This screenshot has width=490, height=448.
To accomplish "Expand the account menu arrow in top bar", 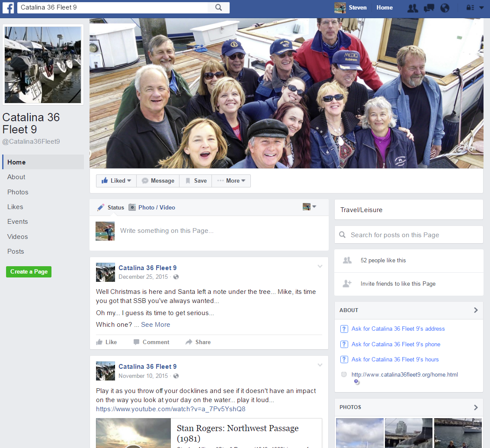I will coord(481,7).
